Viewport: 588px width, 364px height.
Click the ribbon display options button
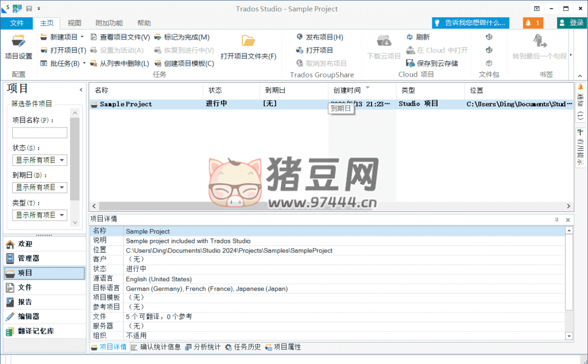(x=537, y=9)
